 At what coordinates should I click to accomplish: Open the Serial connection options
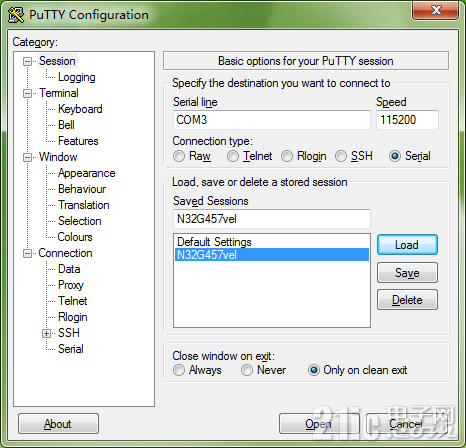click(x=71, y=349)
